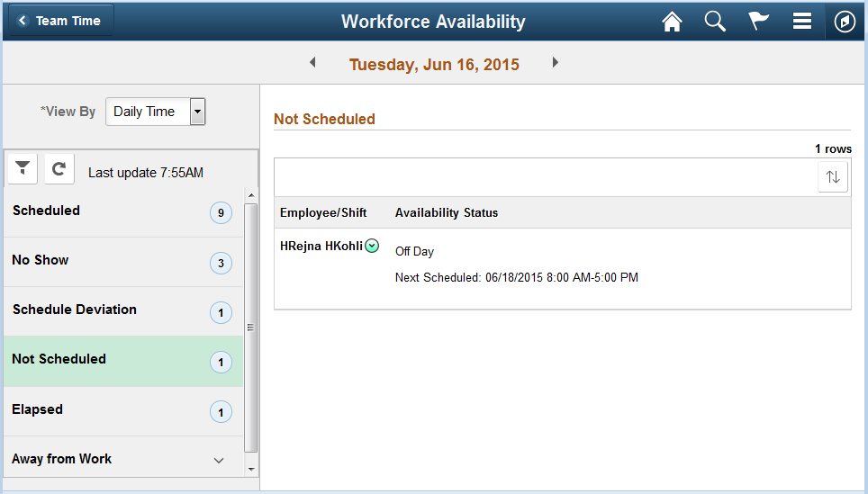Click the category list scrollbar up arrow

(x=251, y=195)
